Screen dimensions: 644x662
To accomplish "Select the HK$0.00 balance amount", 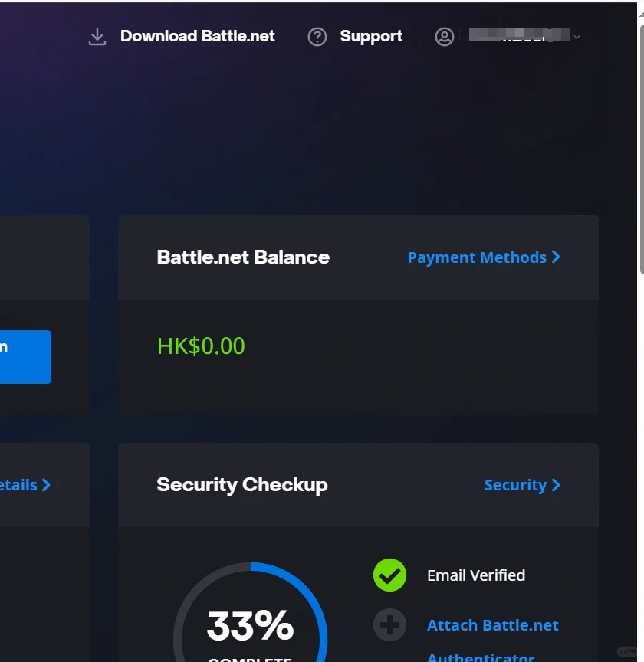I will point(201,346).
